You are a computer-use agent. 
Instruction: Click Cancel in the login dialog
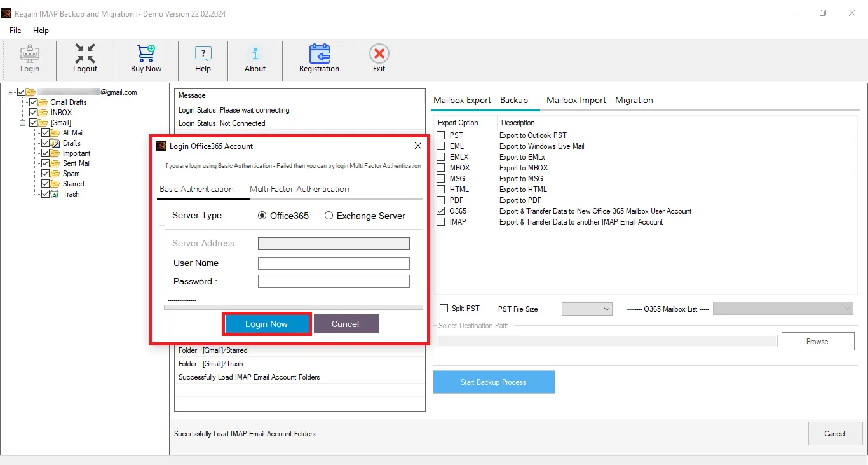(x=346, y=324)
